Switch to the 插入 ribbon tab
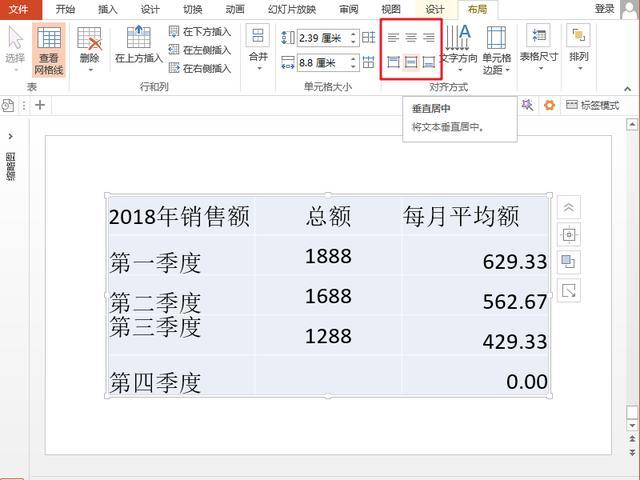Image resolution: width=640 pixels, height=480 pixels. click(x=108, y=9)
